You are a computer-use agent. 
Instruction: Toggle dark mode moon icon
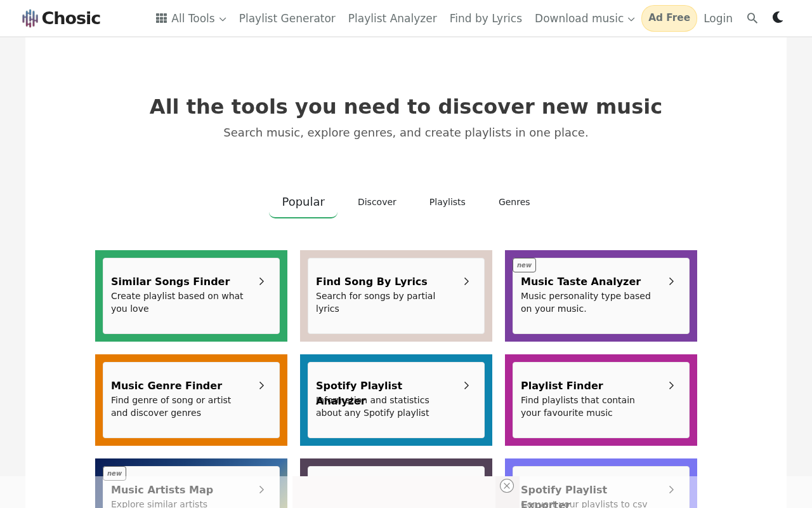pos(778,18)
